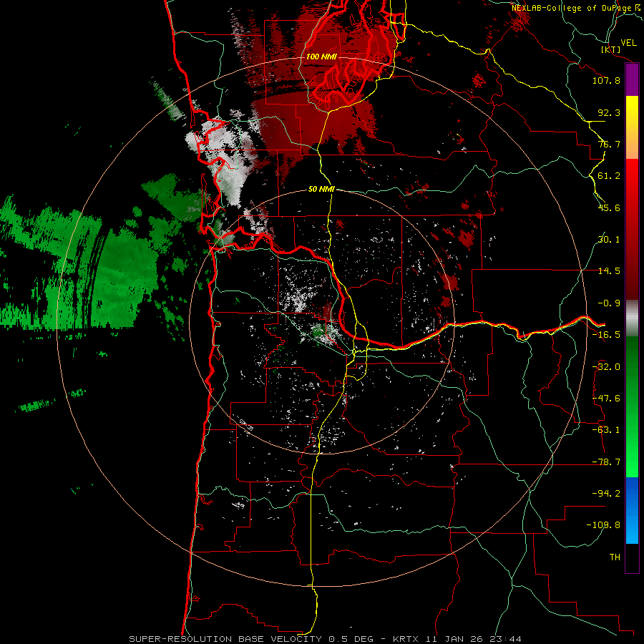
Task: Click the 61.2 velocity scale value
Action: [x=609, y=176]
